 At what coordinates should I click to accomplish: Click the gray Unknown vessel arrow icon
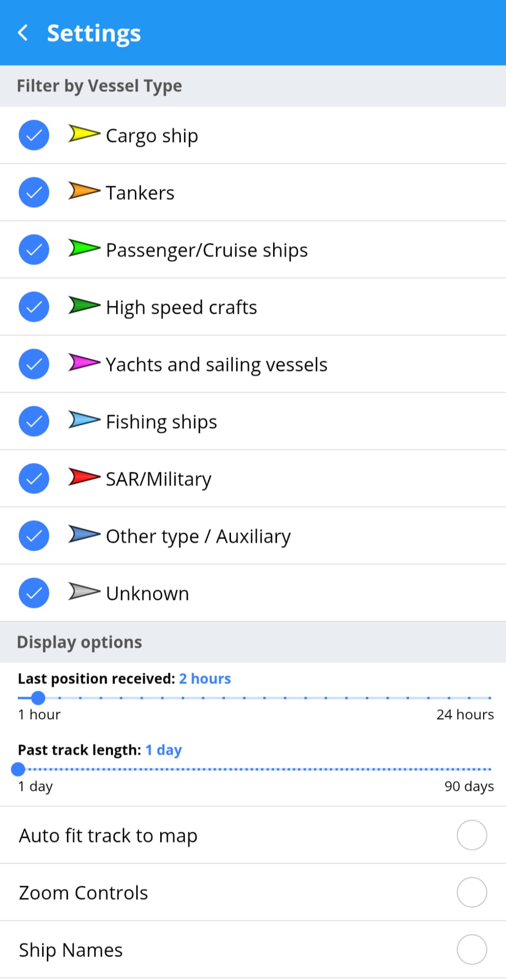click(84, 591)
